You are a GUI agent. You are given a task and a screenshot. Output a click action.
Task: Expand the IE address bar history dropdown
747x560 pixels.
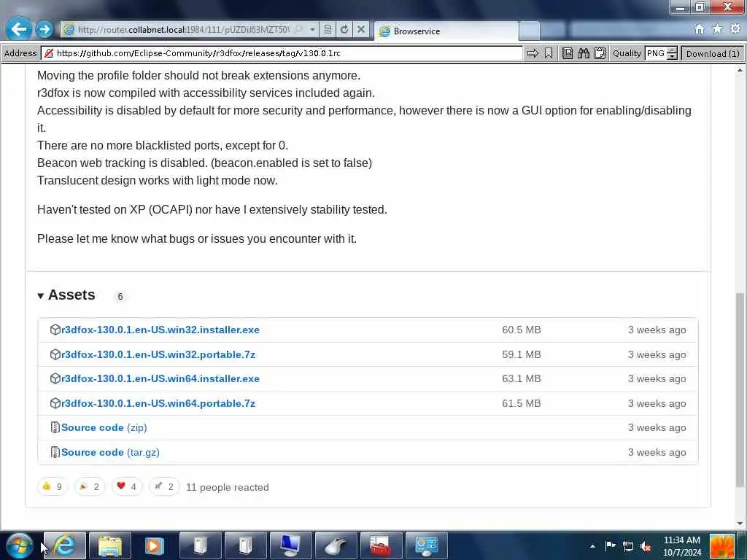click(312, 29)
